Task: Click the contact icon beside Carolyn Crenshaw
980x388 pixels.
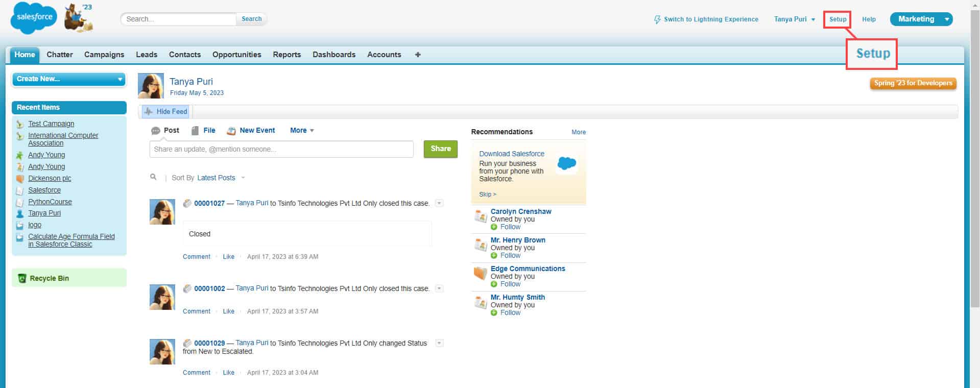Action: click(481, 216)
